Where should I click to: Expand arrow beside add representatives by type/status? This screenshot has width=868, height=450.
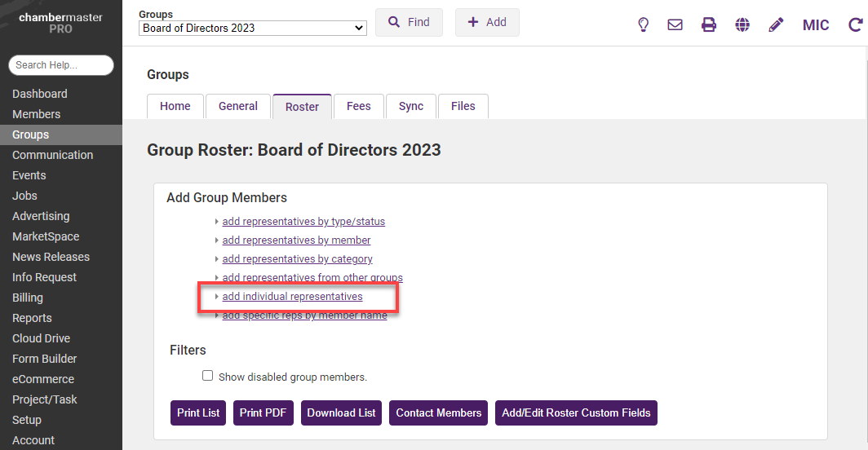pyautogui.click(x=216, y=222)
